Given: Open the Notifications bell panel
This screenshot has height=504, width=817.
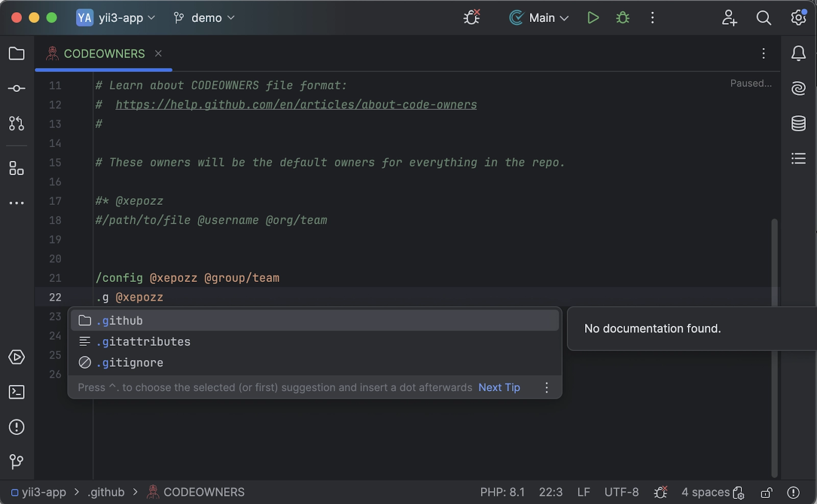Looking at the screenshot, I should coord(798,53).
